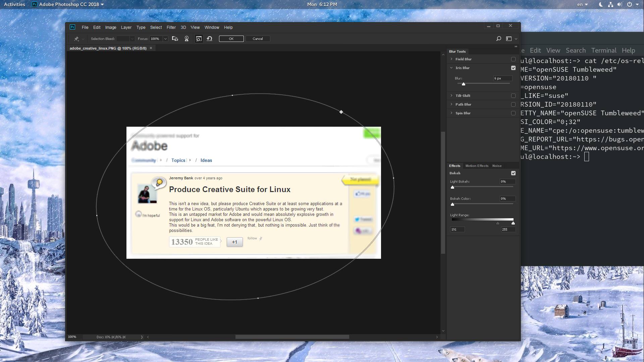Click the down arrow of vertical scrollbar
Viewport: 644px width, 362px height.
(x=443, y=331)
